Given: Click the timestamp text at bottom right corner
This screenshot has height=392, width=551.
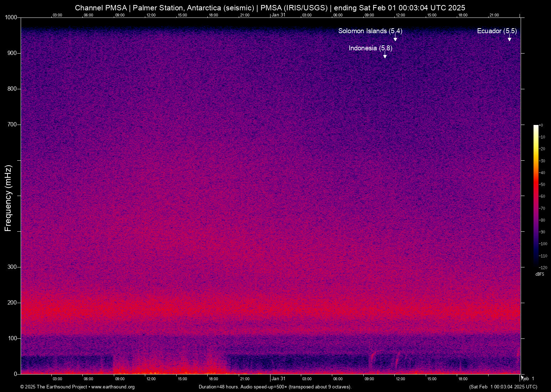Looking at the screenshot, I should coord(503,387).
